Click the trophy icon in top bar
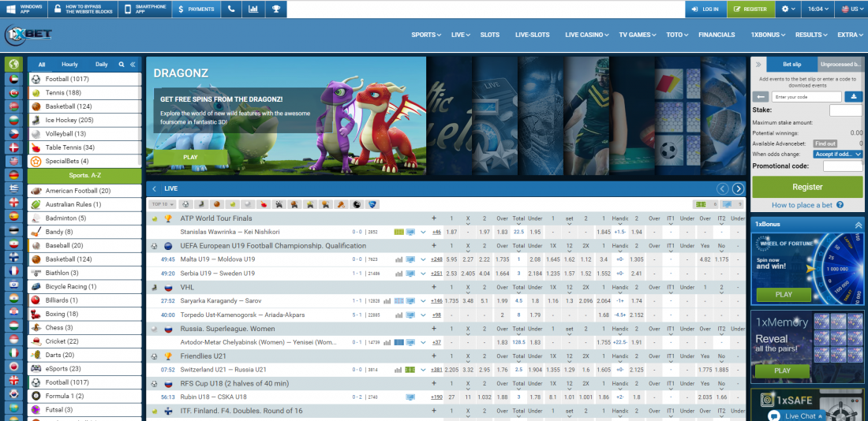Screen dimensions: 868x421 coord(275,9)
